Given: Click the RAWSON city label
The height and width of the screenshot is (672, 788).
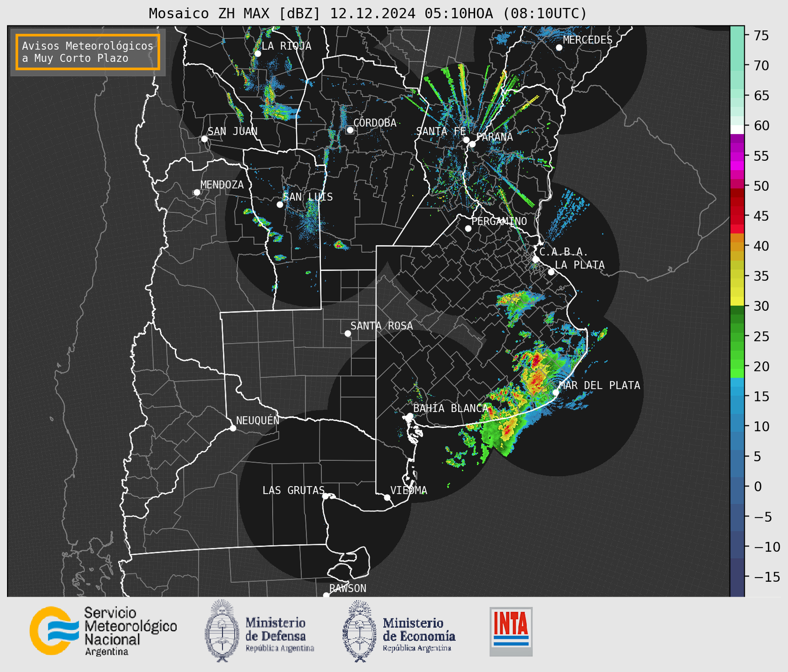Looking at the screenshot, I should (348, 588).
